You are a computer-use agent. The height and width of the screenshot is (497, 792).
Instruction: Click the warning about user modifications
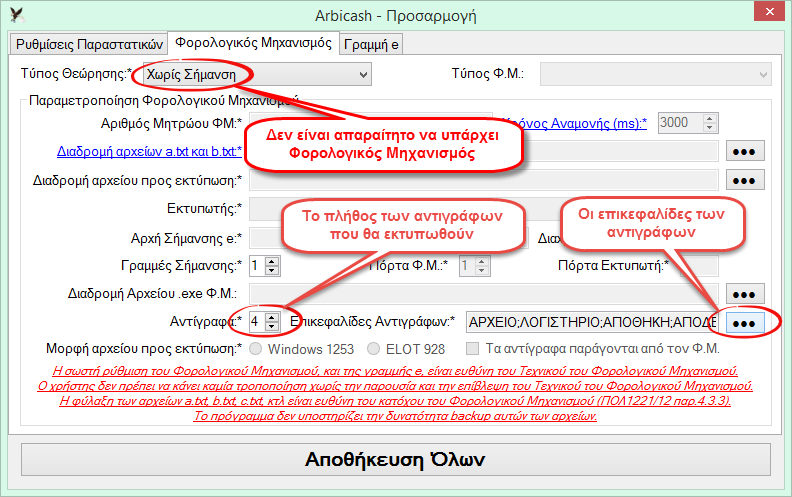[395, 386]
